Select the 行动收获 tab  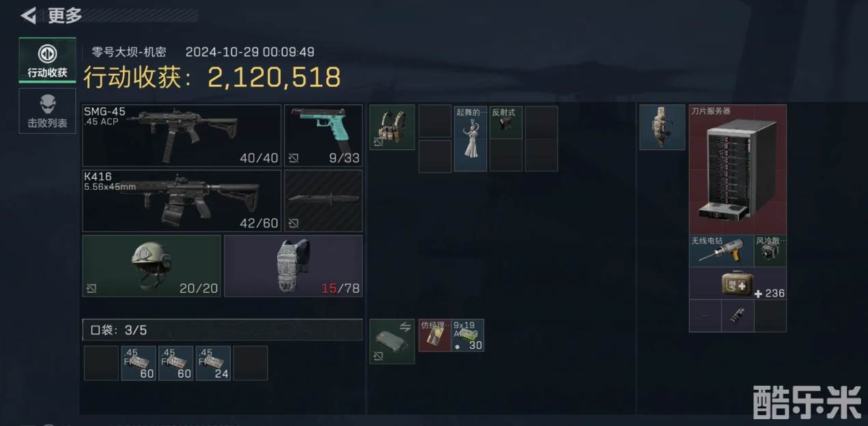pos(47,60)
